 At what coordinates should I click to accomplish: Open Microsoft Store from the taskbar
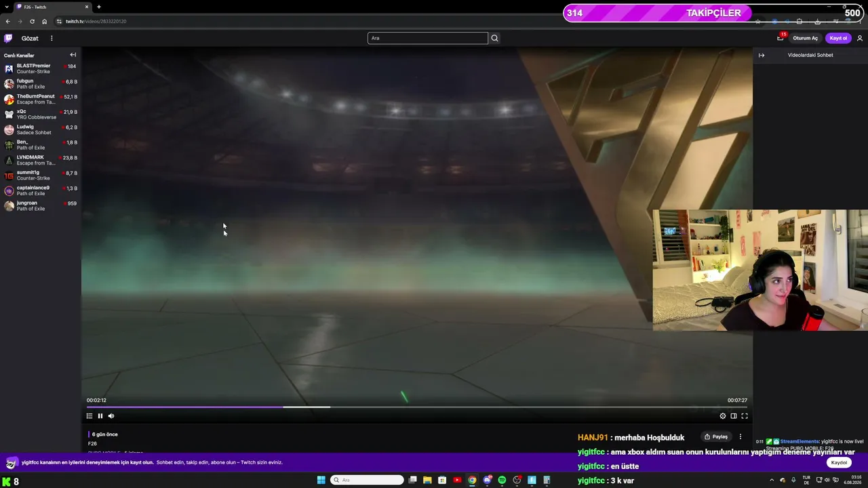pos(442,480)
